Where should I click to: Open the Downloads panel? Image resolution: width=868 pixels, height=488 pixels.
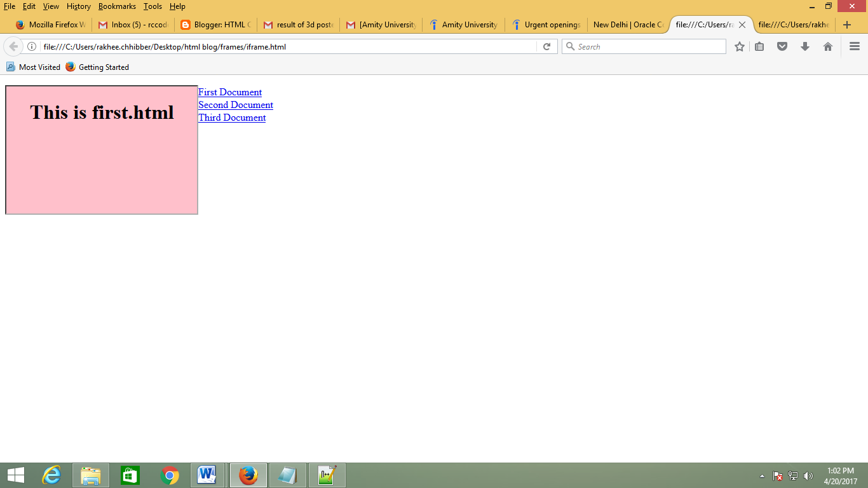pyautogui.click(x=805, y=46)
